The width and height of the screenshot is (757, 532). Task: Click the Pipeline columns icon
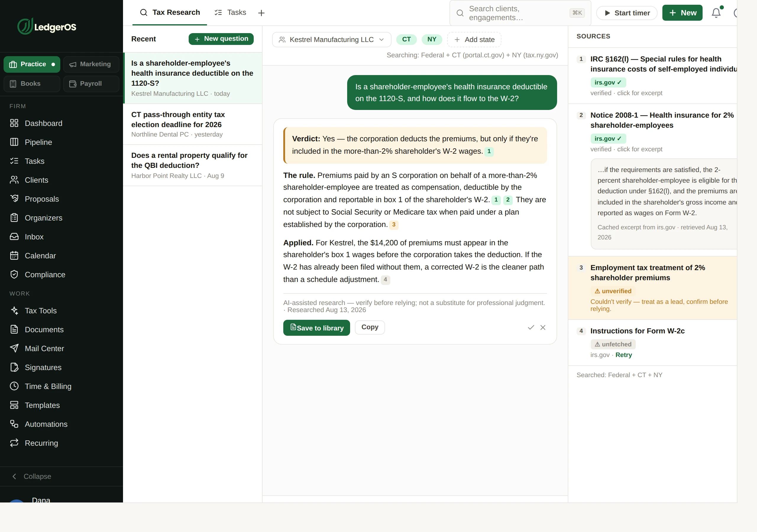click(14, 142)
